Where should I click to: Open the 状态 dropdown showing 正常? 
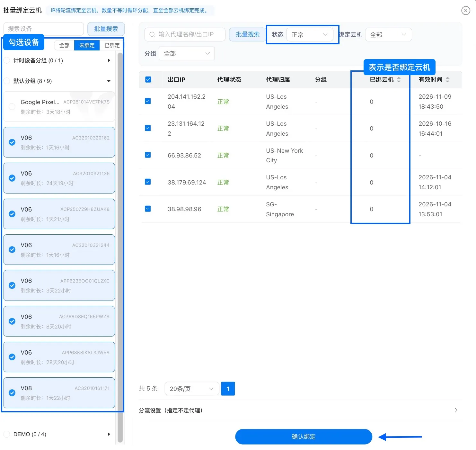pyautogui.click(x=310, y=35)
